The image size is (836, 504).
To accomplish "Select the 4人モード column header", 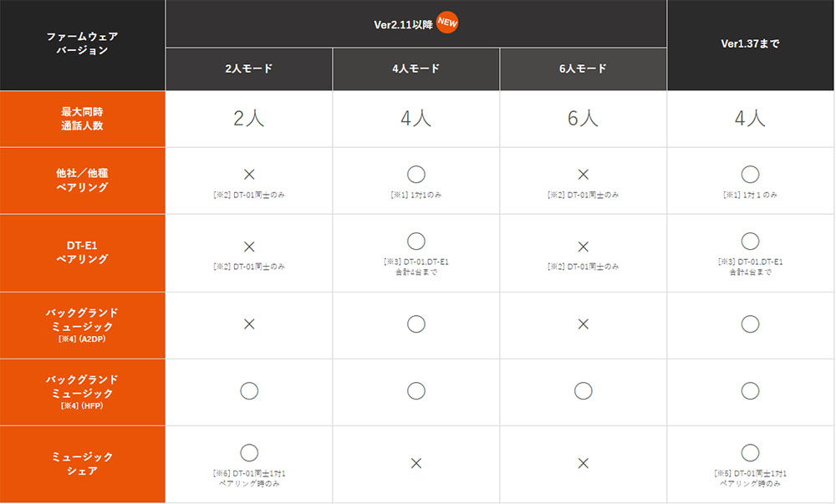I will 415,69.
